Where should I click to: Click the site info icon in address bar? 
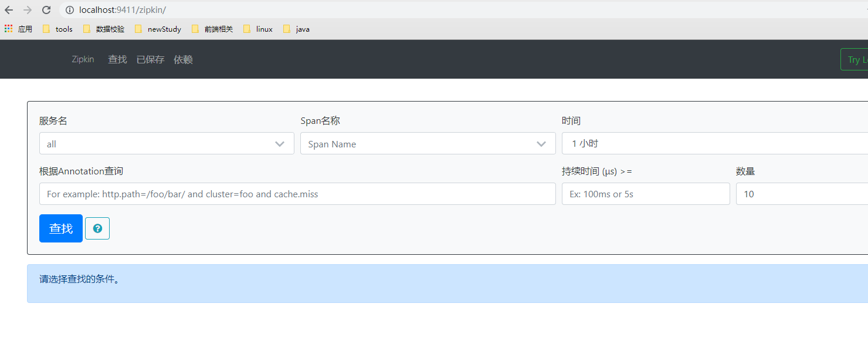[x=70, y=10]
